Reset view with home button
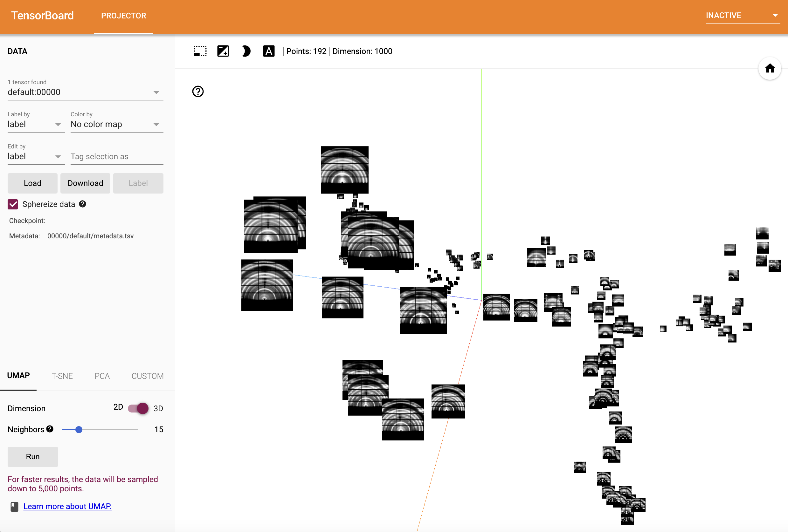The image size is (788, 532). (x=769, y=68)
